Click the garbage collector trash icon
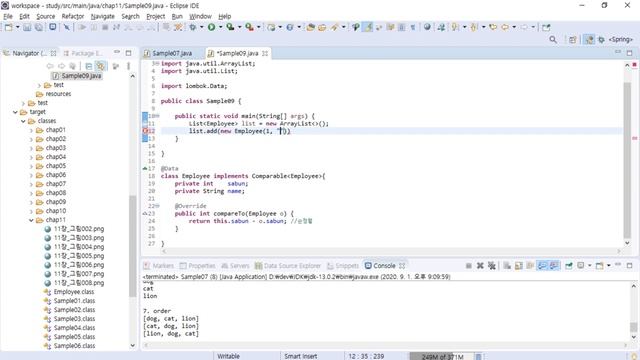The height and width of the screenshot is (360, 640). (478, 356)
